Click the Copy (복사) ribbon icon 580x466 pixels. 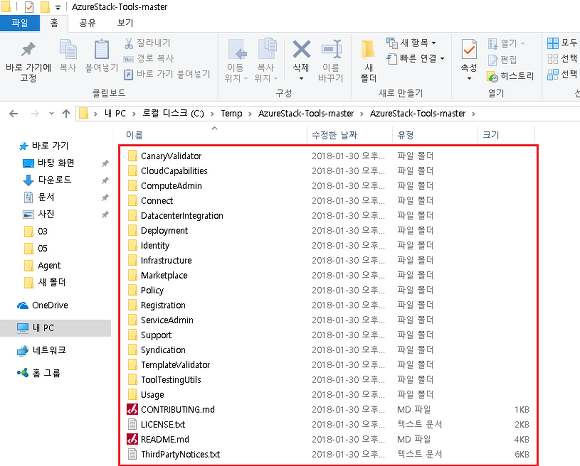pos(68,49)
